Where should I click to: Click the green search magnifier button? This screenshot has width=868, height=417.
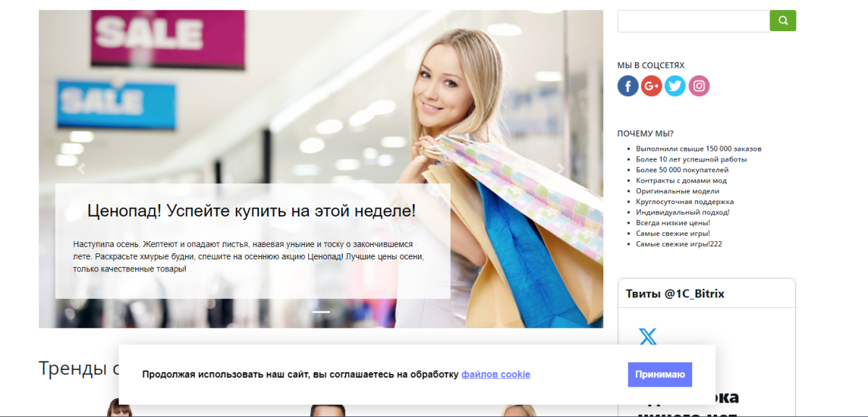[x=783, y=20]
